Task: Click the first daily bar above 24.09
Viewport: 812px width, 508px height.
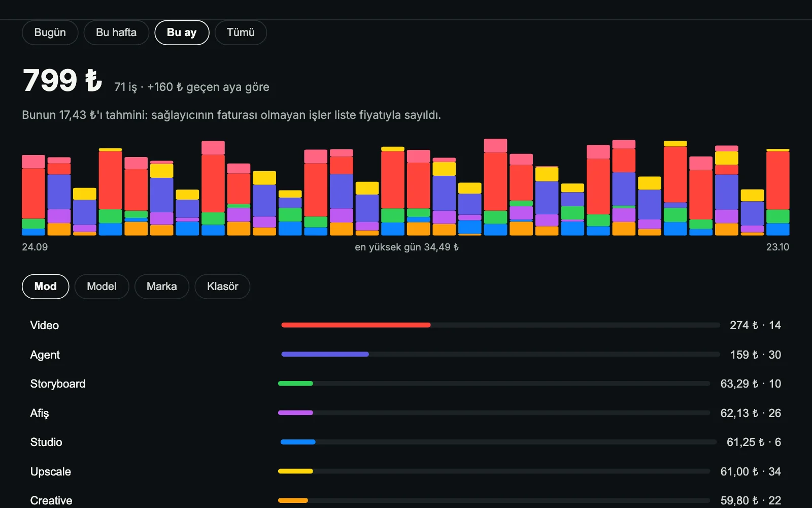Action: [33, 195]
